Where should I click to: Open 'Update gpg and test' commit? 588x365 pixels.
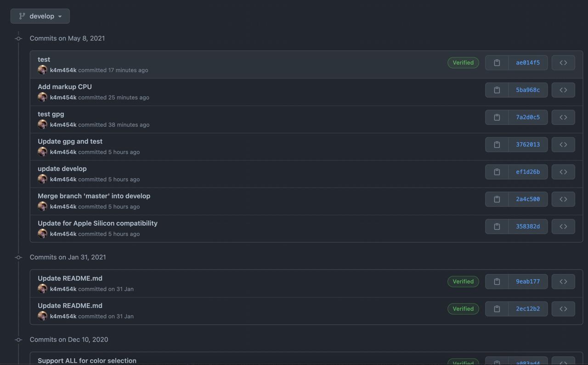(70, 141)
